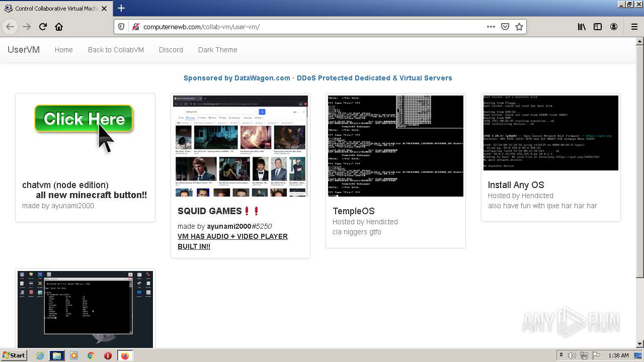This screenshot has height=362, width=644.
Task: Select the chatvm (node edition) title
Action: click(65, 185)
